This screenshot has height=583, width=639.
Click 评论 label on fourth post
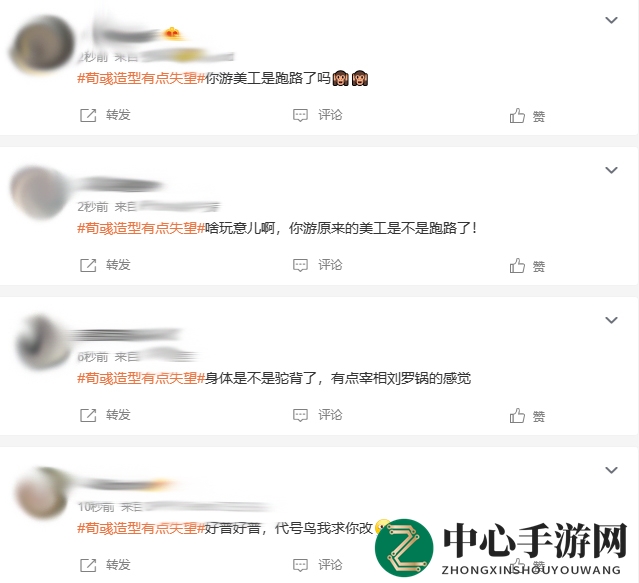click(330, 565)
